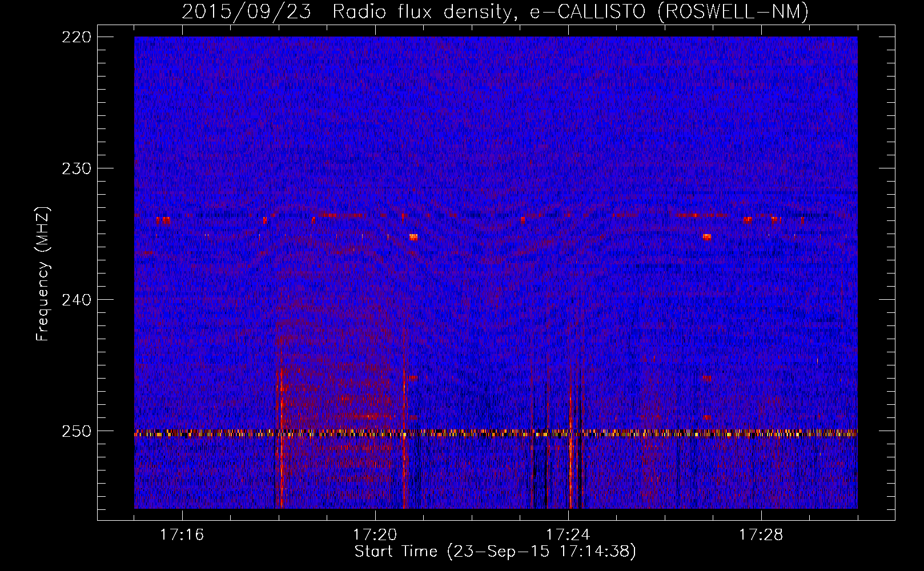The width and height of the screenshot is (924, 571).
Task: Click the date 2015/09/23 in title
Action: pyautogui.click(x=246, y=11)
